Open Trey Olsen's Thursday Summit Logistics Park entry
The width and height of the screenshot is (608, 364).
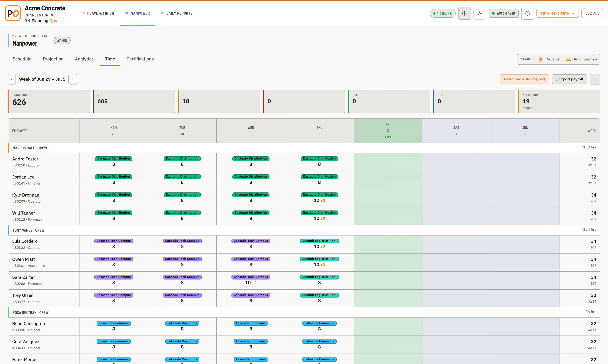click(x=319, y=298)
